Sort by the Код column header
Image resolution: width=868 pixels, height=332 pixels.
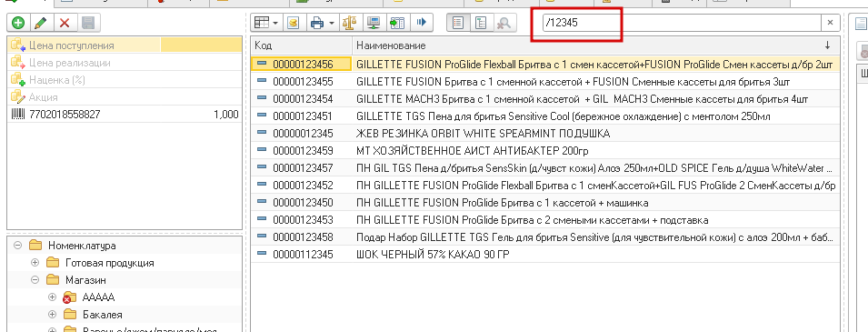(301, 45)
